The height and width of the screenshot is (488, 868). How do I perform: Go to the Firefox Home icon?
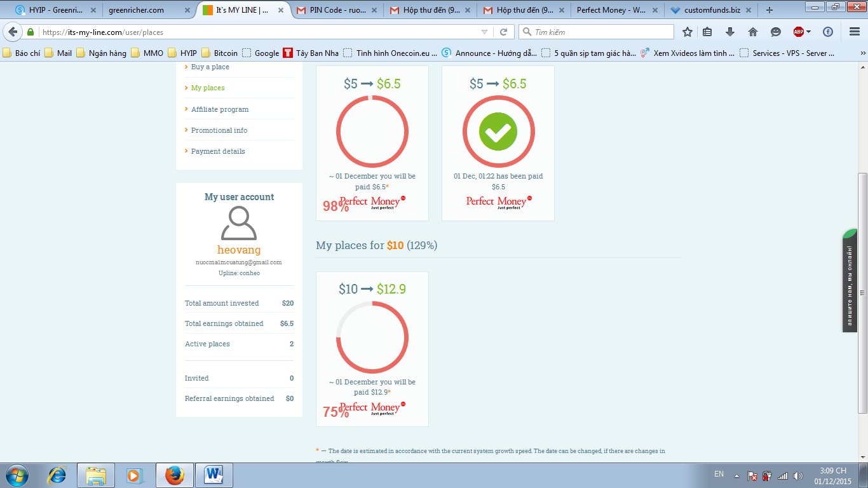point(753,32)
